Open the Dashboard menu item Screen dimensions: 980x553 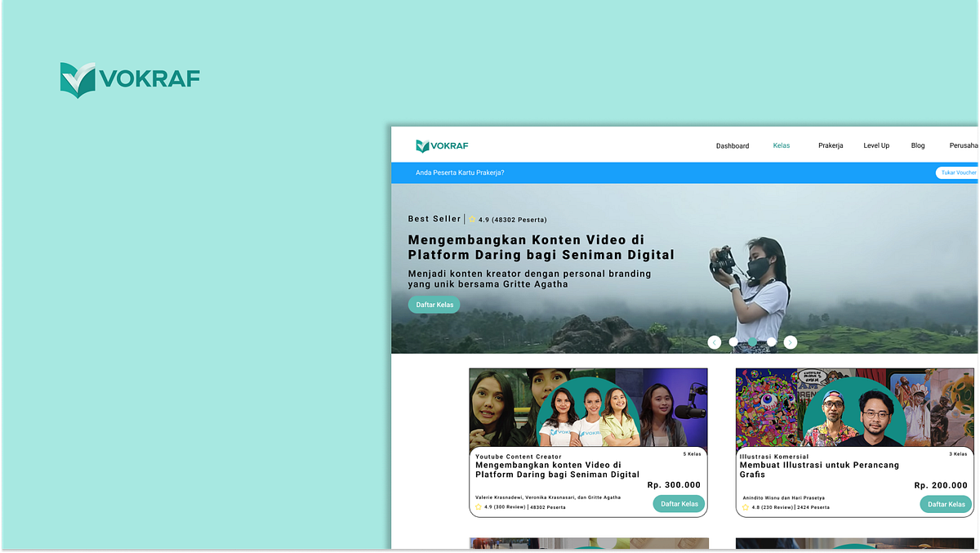(x=733, y=145)
